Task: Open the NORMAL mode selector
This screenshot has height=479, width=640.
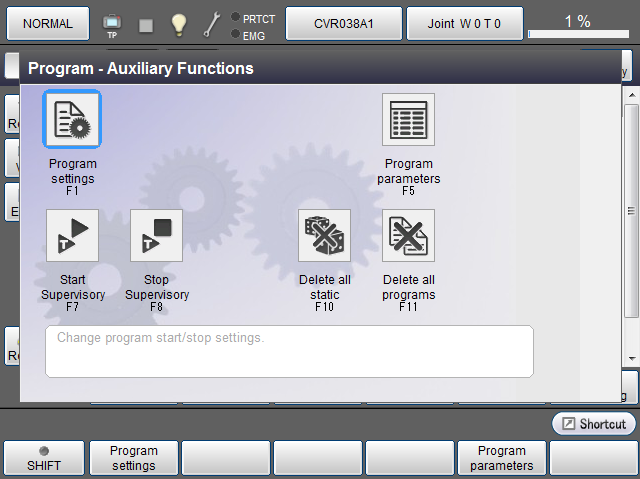Action: point(48,23)
